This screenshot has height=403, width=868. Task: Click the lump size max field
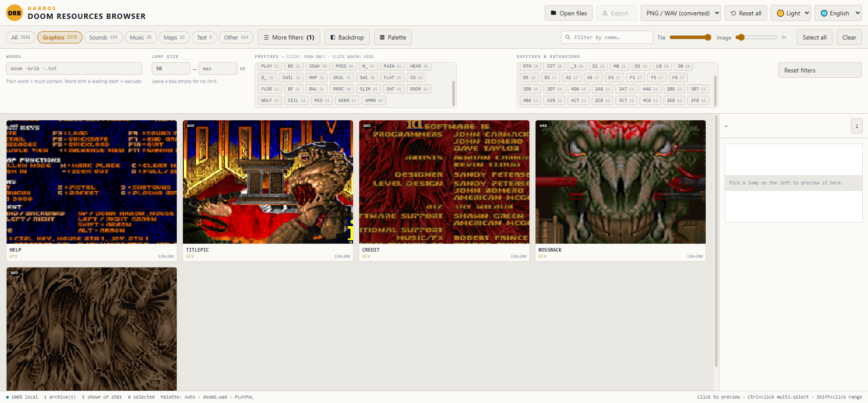coord(218,68)
